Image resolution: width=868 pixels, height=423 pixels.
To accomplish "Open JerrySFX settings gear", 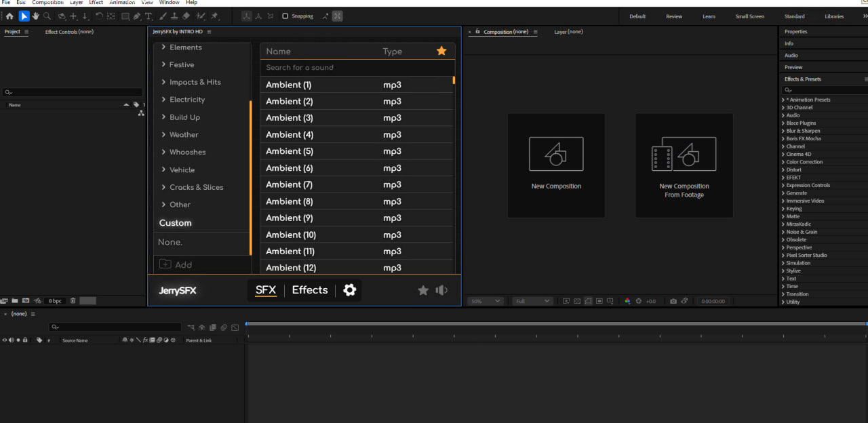I will pos(349,290).
